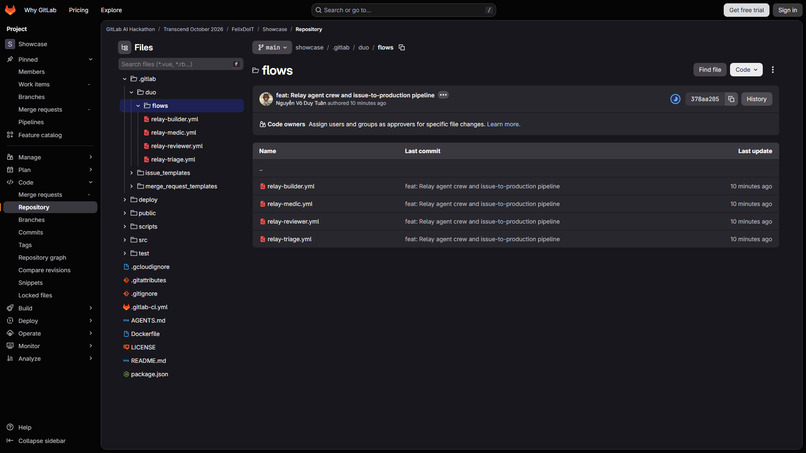806x453 pixels.
Task: Select Repository in the sidebar
Action: click(50, 207)
